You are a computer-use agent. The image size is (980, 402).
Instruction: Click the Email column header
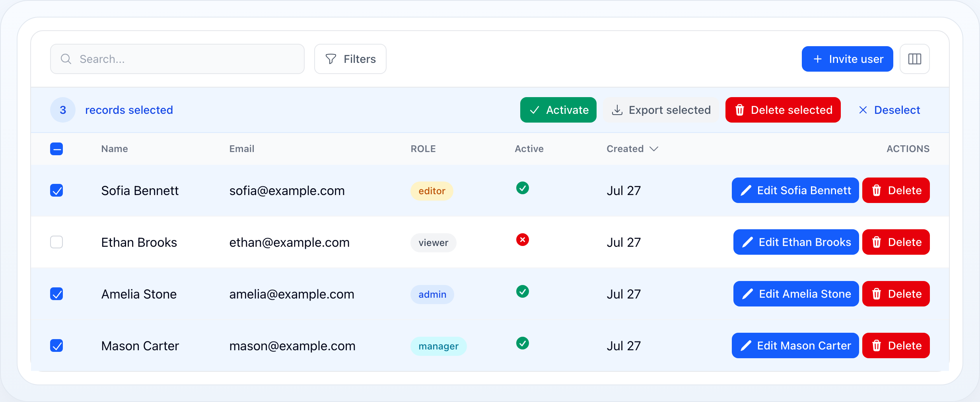click(x=242, y=149)
